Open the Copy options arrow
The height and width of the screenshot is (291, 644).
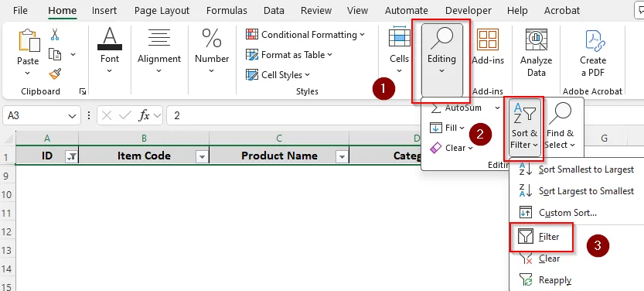tap(73, 54)
